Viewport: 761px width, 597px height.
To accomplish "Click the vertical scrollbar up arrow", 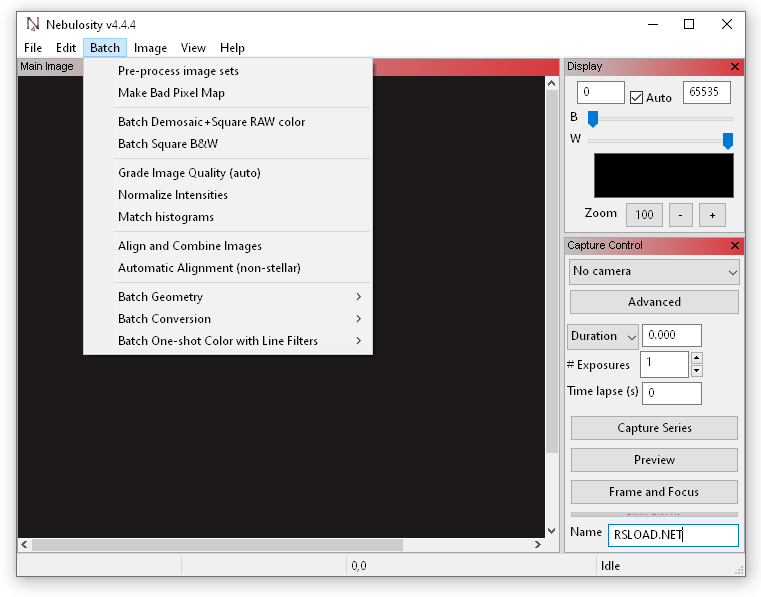I will tap(551, 83).
